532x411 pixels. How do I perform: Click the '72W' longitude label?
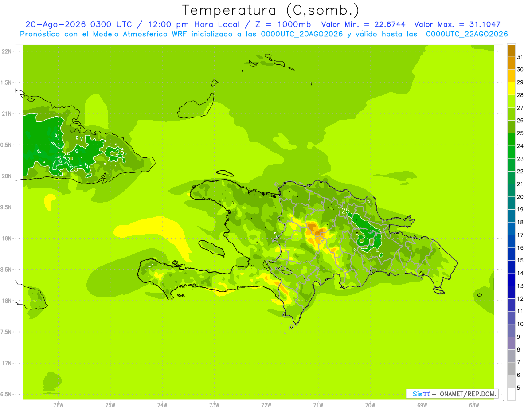266,405
